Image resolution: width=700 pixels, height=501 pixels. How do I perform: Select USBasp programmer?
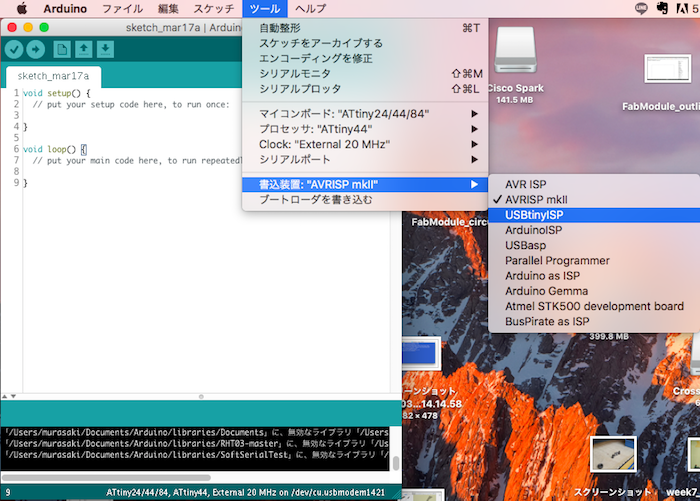click(594, 245)
